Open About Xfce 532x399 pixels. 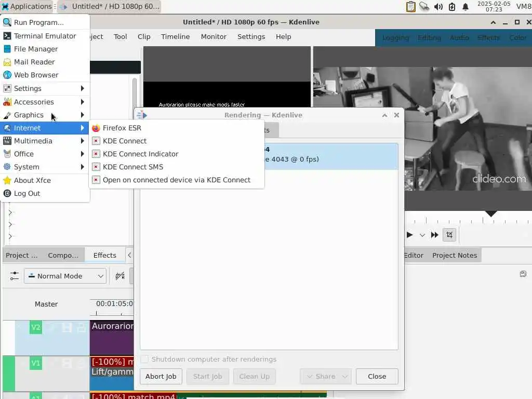tap(45, 180)
